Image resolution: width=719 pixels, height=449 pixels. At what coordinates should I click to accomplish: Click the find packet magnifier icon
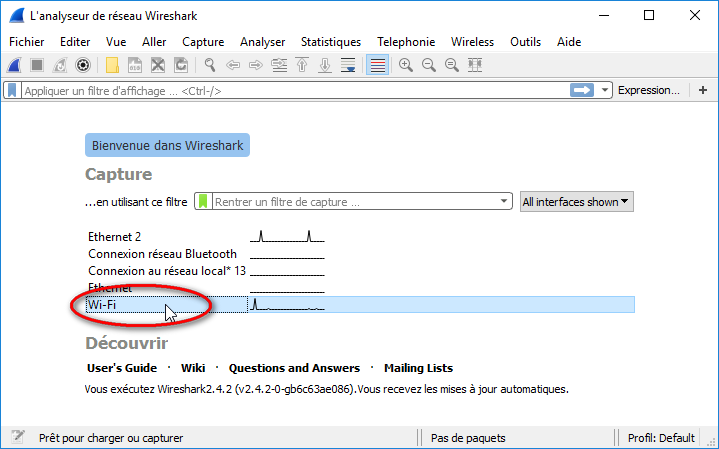coord(210,65)
